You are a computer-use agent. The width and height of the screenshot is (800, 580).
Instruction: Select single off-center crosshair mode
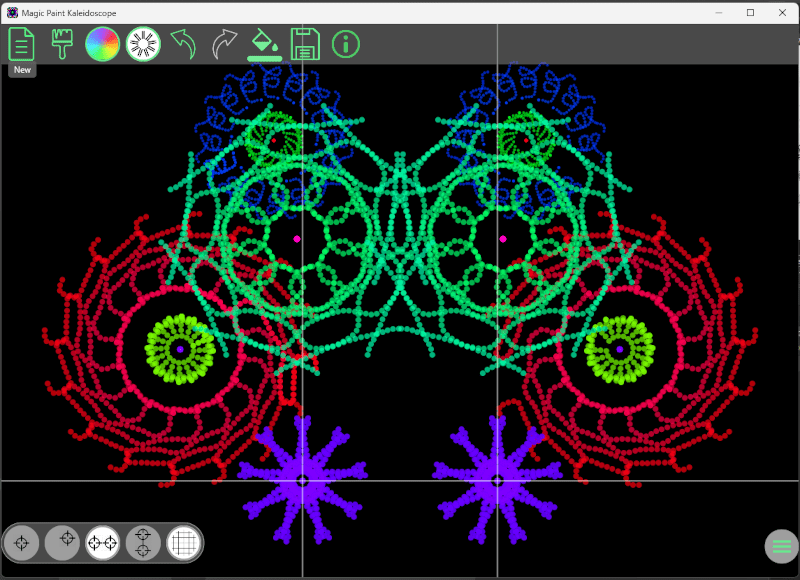[62, 543]
